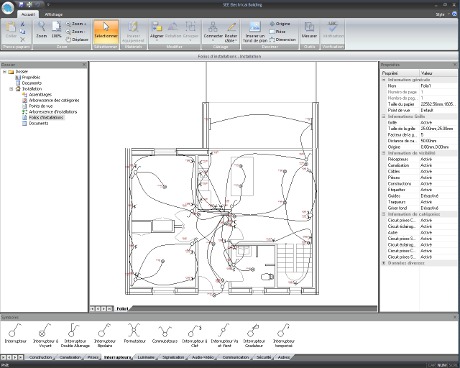Collapse the Informations Grille property section
Viewport: 460px width, 368px height.
384,117
